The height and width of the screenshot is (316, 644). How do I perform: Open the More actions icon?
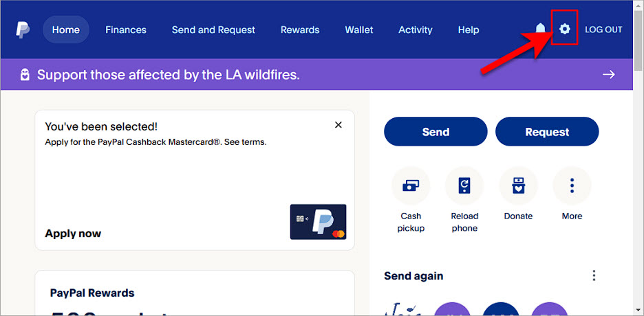(x=572, y=186)
